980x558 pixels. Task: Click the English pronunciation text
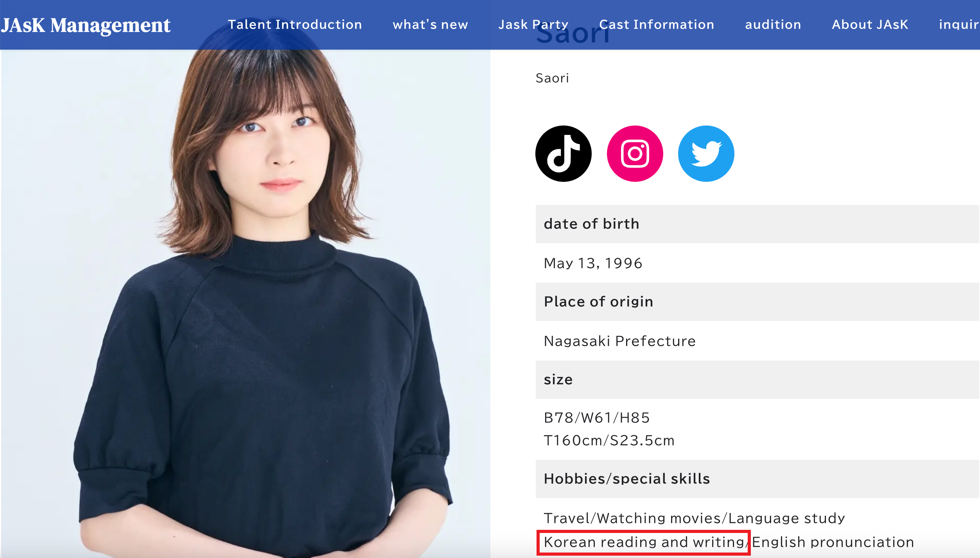833,542
